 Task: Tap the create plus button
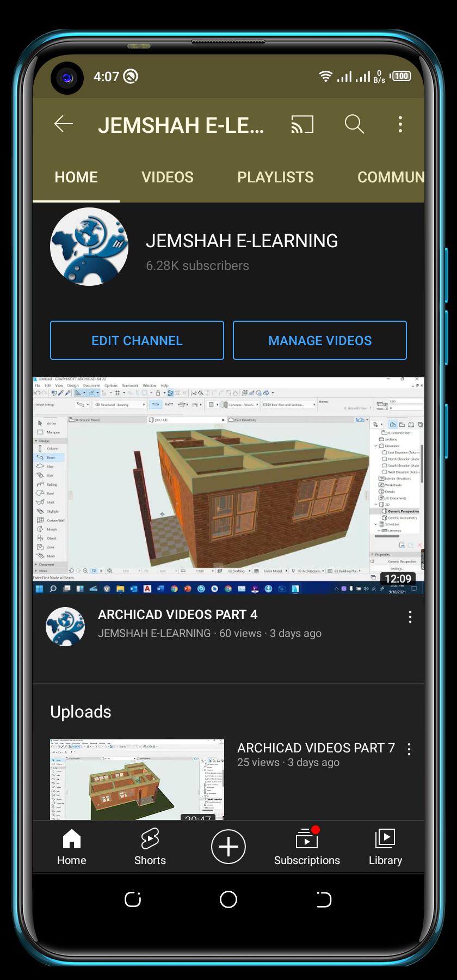click(228, 847)
